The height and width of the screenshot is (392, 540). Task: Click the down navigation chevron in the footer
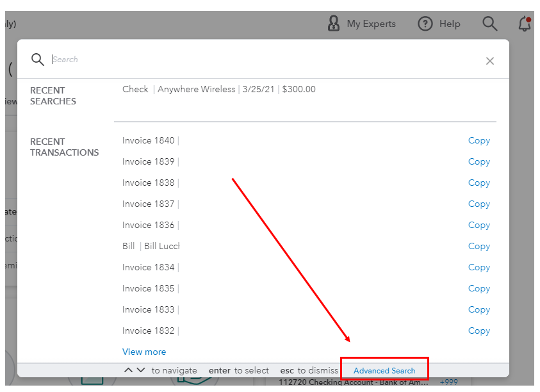point(141,370)
